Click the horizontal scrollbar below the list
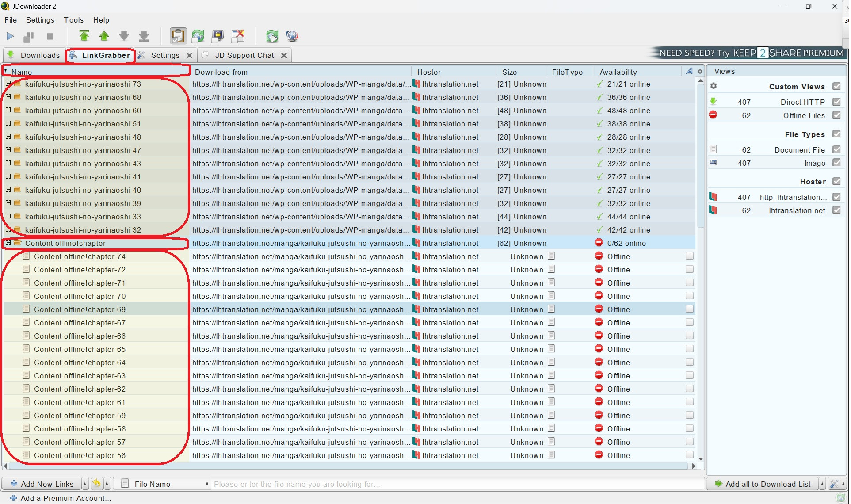Viewport: 851px width, 504px height. coord(349,466)
